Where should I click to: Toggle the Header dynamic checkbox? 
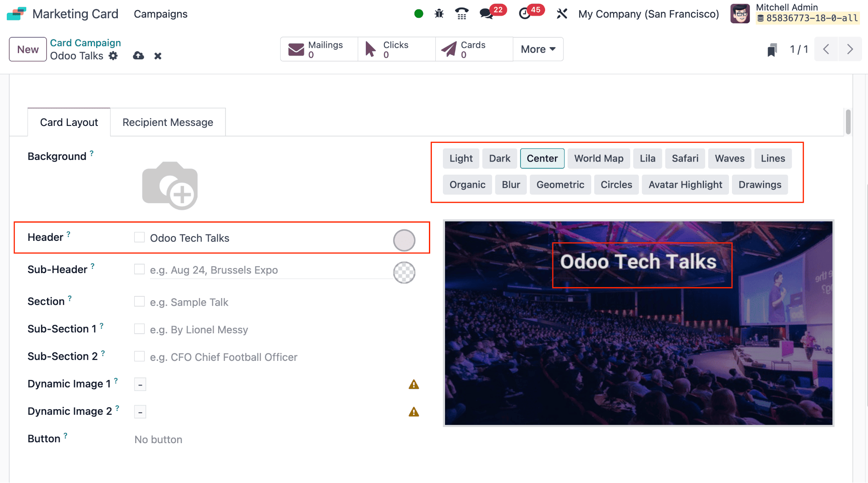point(139,237)
